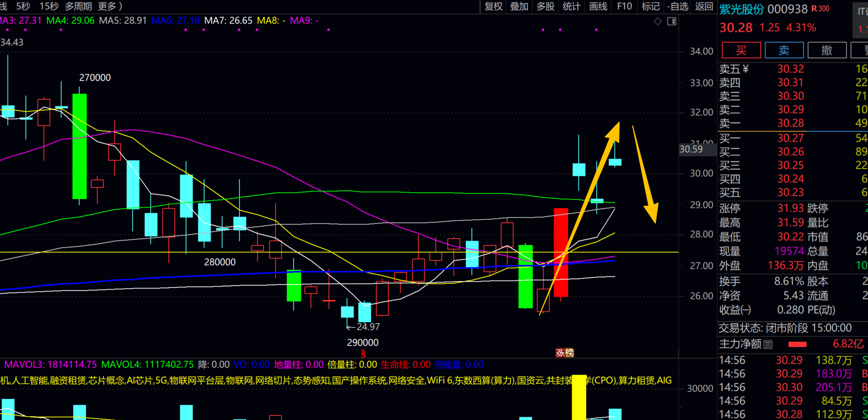The width and height of the screenshot is (868, 420).
Task: Click the 撤 cancel order button
Action: pyautogui.click(x=827, y=50)
